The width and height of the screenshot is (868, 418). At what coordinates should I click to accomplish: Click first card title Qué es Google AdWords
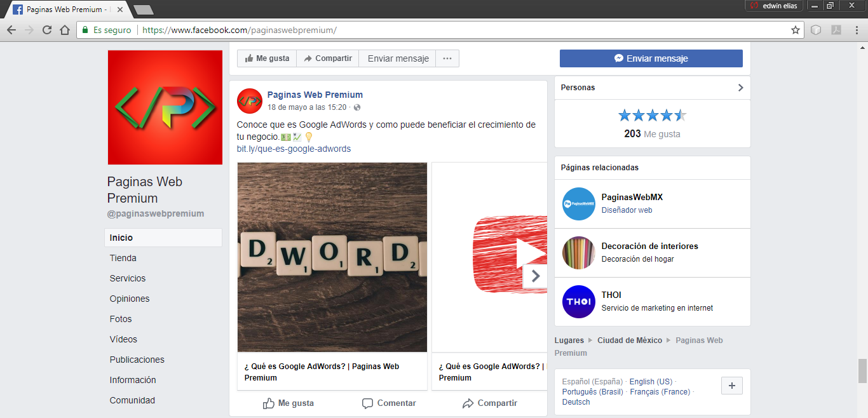click(x=322, y=372)
